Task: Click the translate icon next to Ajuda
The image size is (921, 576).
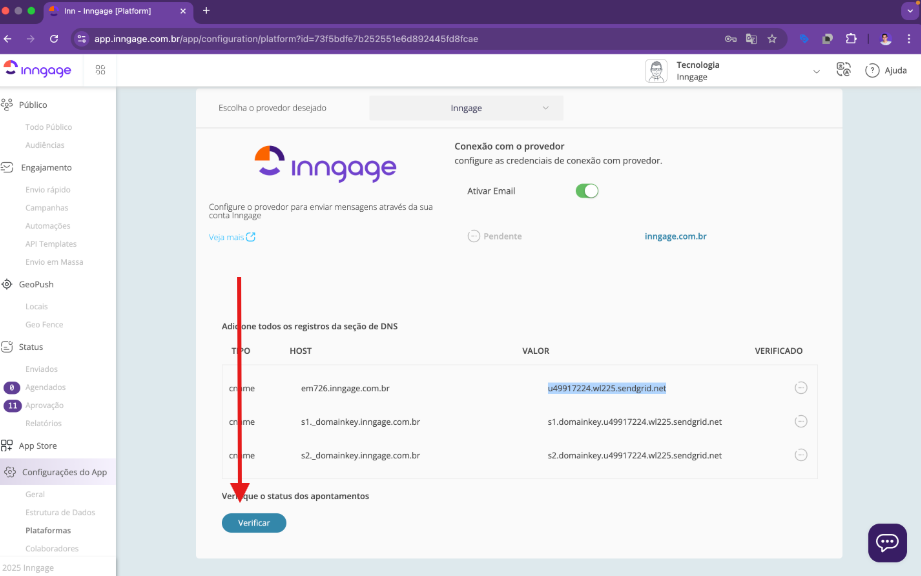Action: (843, 70)
